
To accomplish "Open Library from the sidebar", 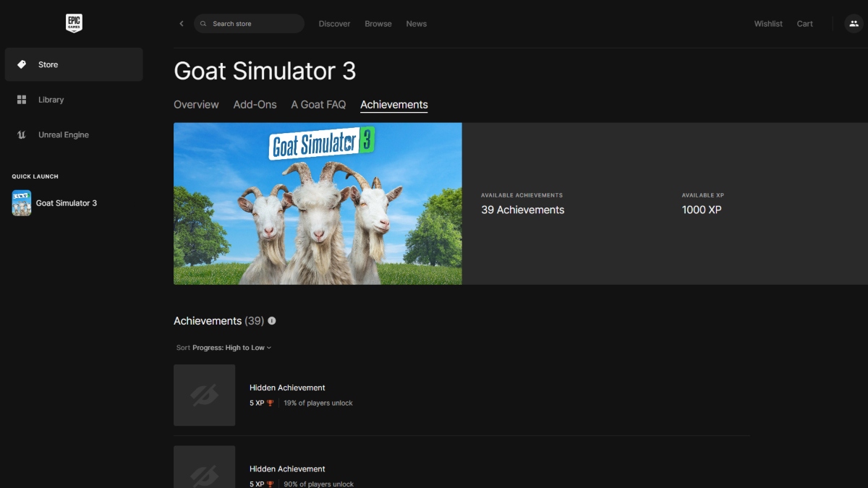I will pos(51,100).
